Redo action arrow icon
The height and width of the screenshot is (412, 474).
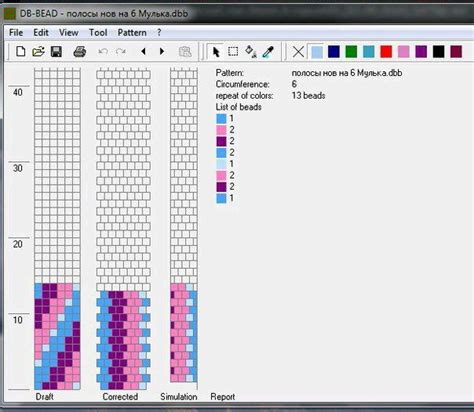(121, 52)
